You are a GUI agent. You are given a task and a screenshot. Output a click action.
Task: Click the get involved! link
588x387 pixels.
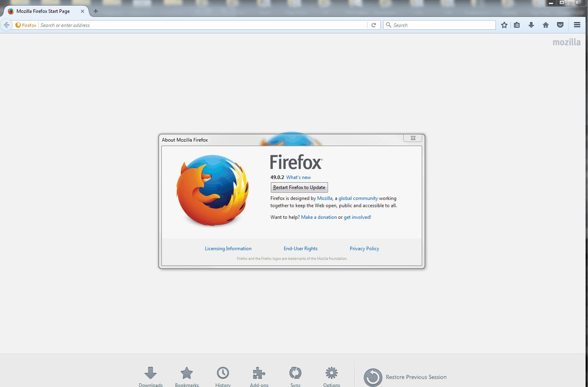[357, 217]
